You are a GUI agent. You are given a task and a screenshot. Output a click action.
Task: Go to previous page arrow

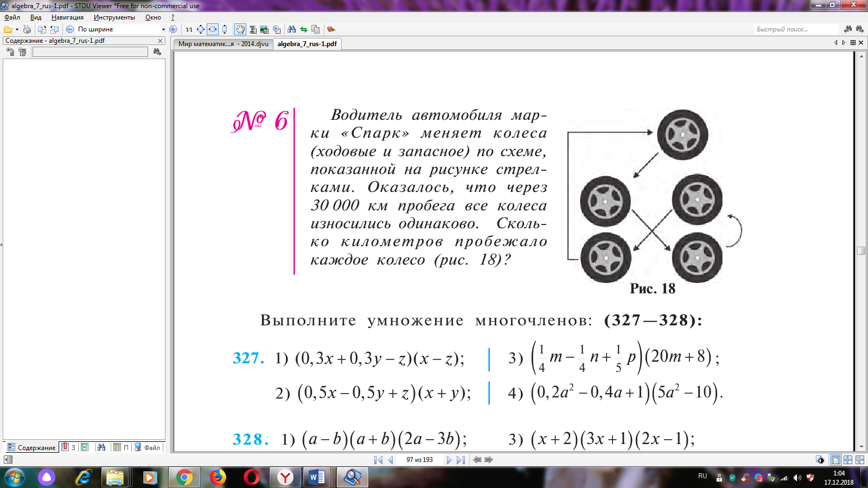[x=391, y=460]
